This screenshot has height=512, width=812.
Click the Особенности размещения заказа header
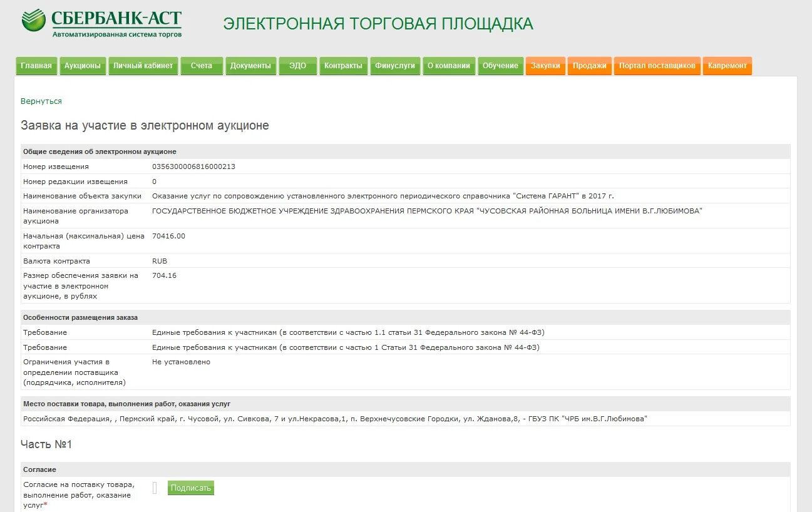[x=406, y=317]
